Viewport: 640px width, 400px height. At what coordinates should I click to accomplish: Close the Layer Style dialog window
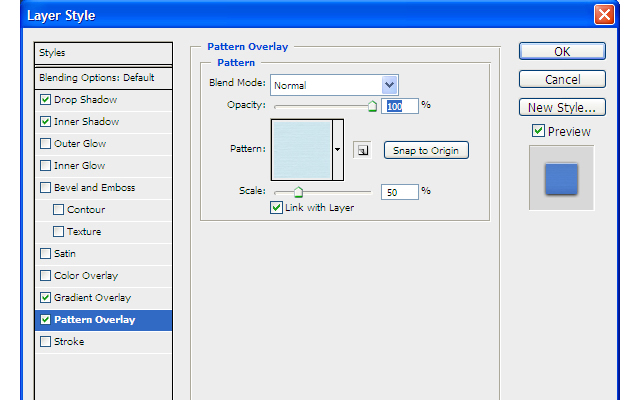(604, 15)
